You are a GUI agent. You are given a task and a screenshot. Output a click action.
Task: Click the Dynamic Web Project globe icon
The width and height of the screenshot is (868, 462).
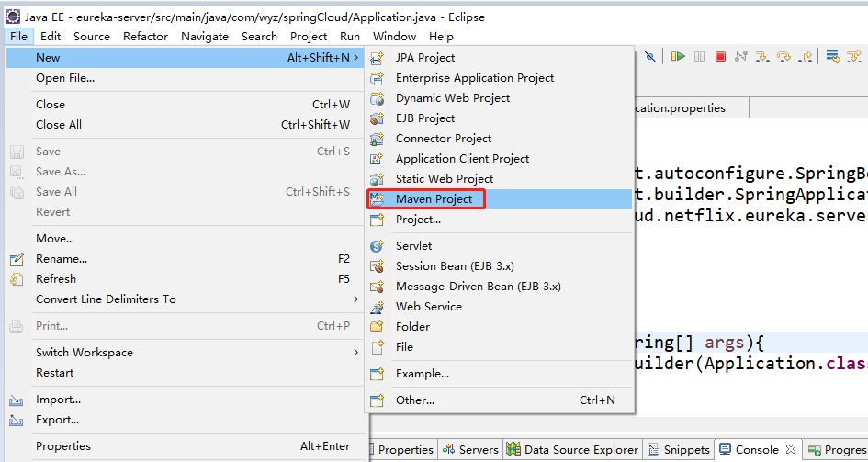coord(377,98)
